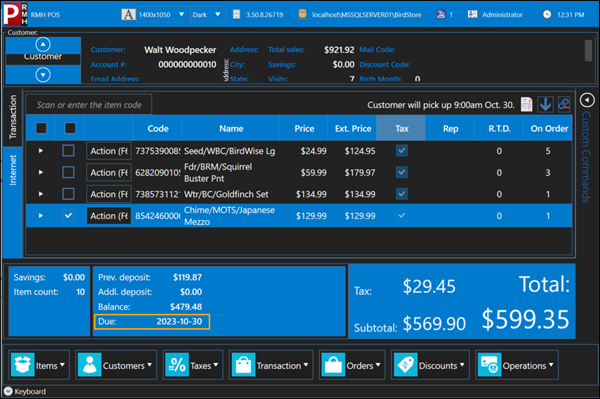Viewport: 600px width, 399px height.
Task: Click the Transaction bag icon
Action: click(243, 365)
